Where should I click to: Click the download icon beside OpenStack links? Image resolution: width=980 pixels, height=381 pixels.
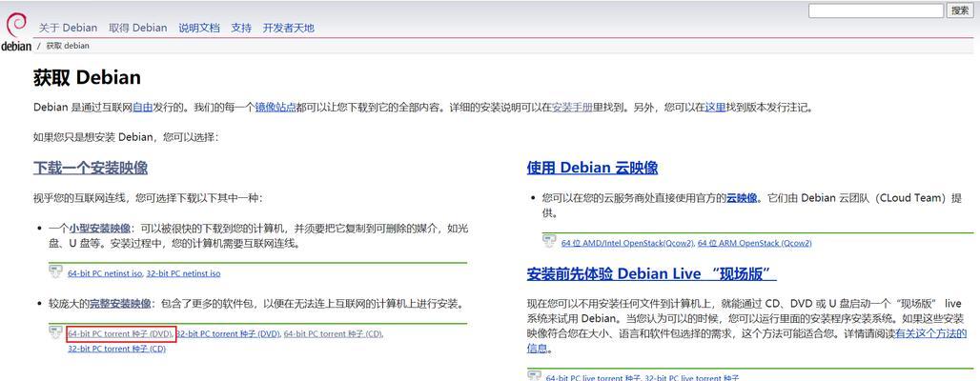point(549,241)
